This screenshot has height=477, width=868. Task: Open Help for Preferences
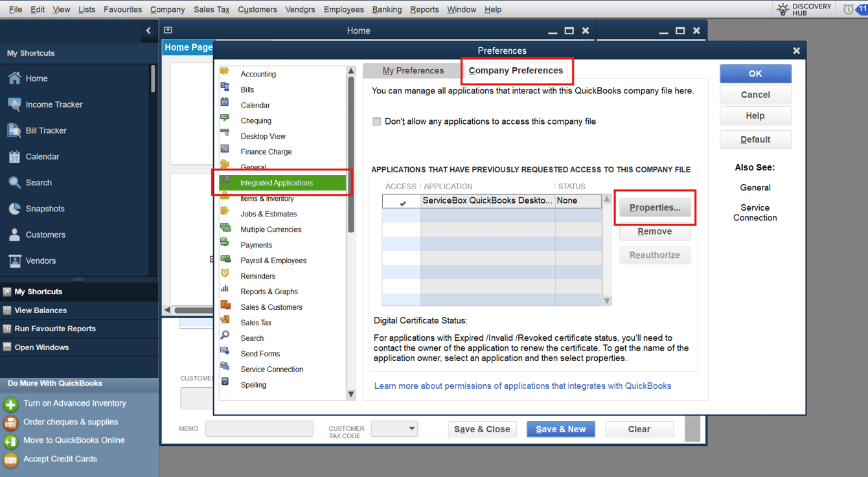(x=755, y=116)
